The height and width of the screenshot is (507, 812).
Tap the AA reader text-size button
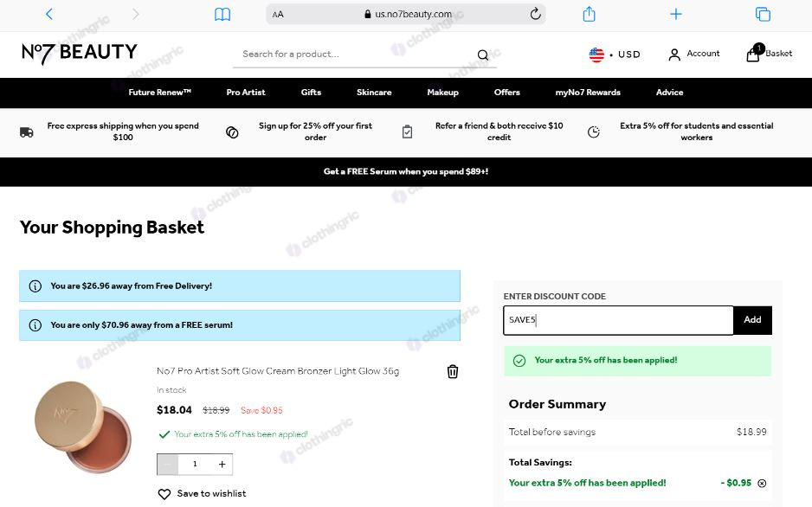(278, 15)
